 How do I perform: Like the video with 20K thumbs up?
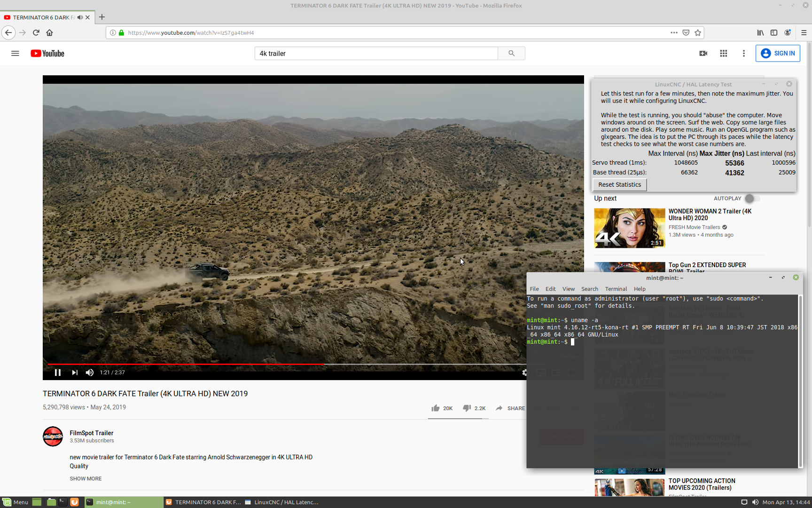[442, 408]
